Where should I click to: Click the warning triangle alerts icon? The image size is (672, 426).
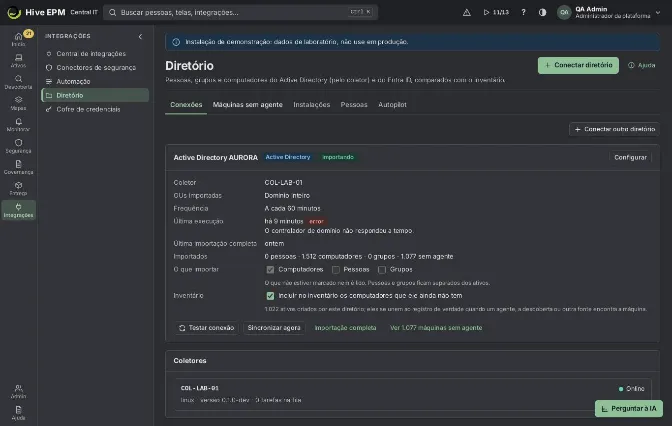(x=467, y=12)
